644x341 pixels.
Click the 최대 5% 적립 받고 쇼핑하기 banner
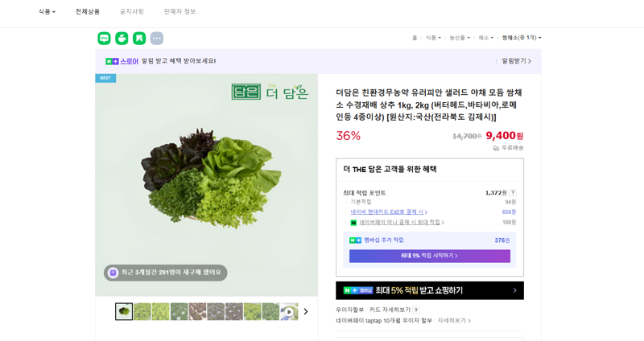(x=430, y=290)
